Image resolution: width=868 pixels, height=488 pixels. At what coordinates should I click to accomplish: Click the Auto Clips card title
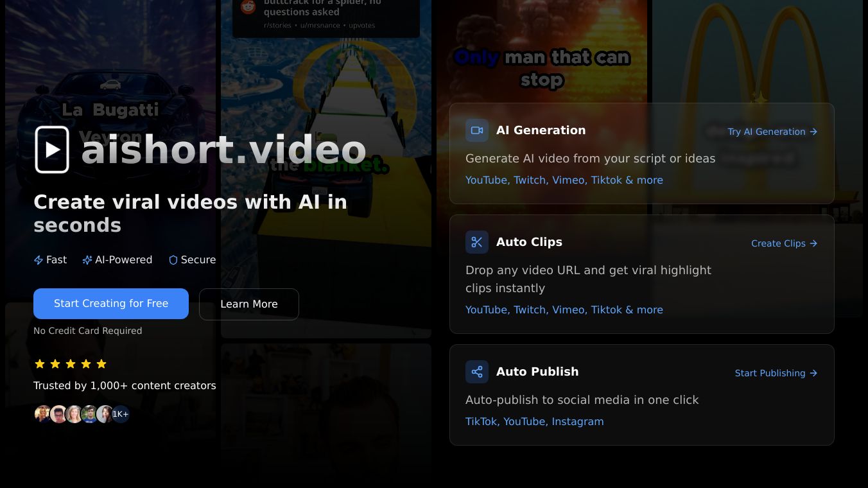(x=529, y=242)
